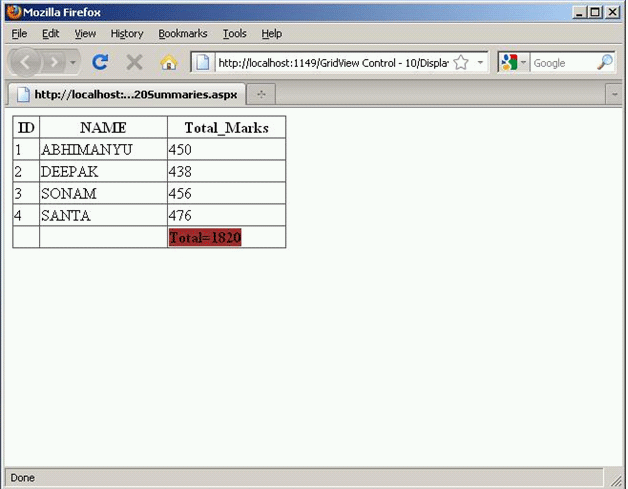Open the File menu
The image size is (628, 489).
tap(19, 34)
